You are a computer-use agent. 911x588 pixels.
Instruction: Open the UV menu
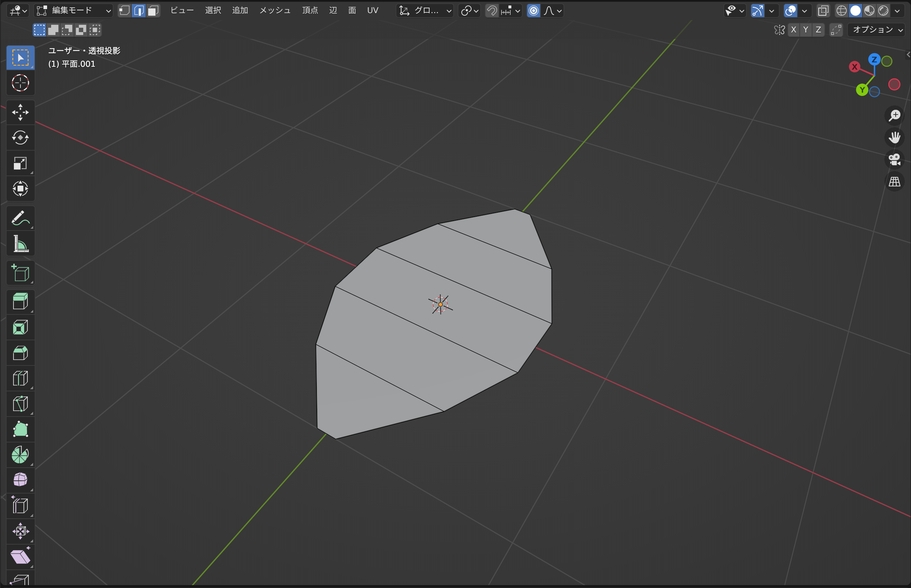point(373,11)
